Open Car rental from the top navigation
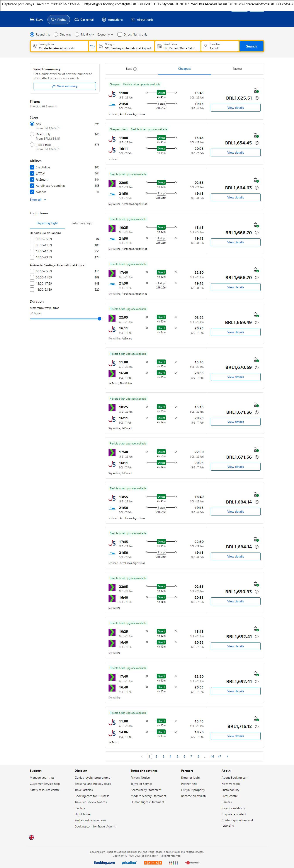 pyautogui.click(x=84, y=20)
